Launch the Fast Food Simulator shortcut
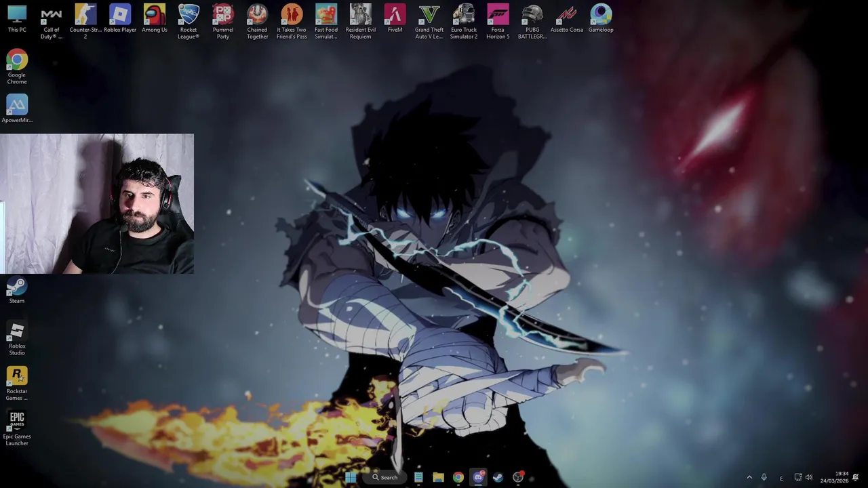The height and width of the screenshot is (488, 868). point(326,22)
